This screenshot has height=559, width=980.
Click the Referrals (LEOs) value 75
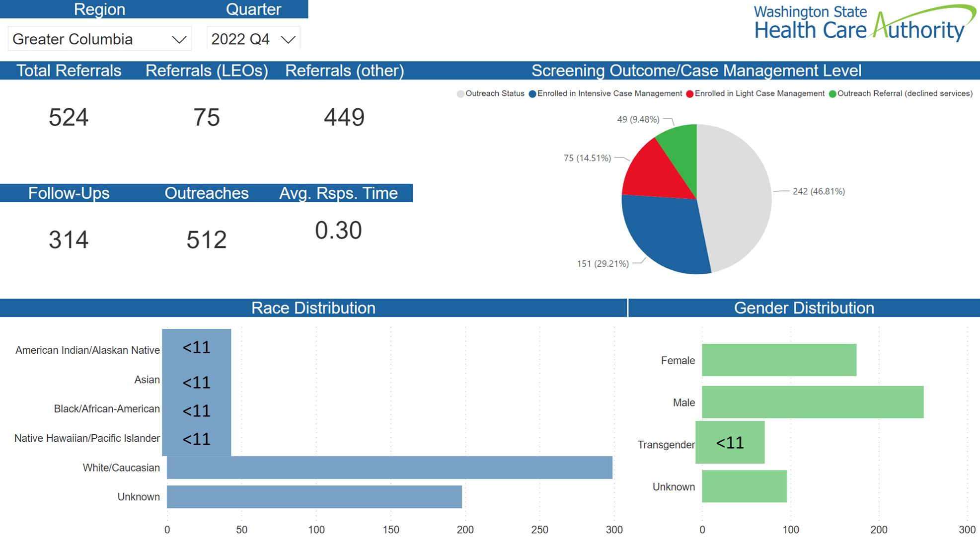click(x=207, y=118)
